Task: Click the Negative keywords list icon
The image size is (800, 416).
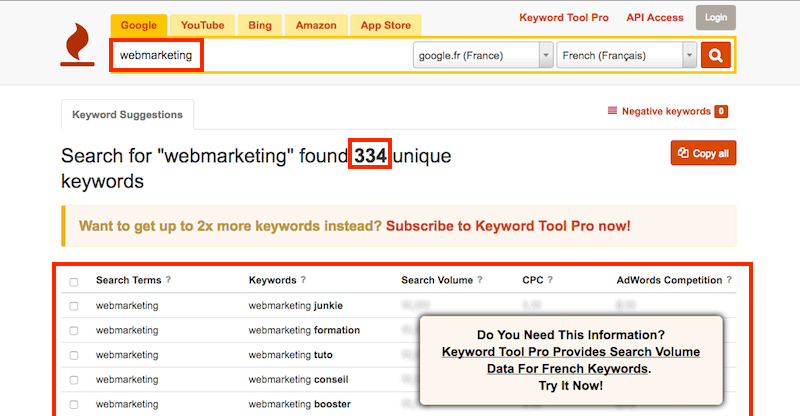Action: [613, 112]
